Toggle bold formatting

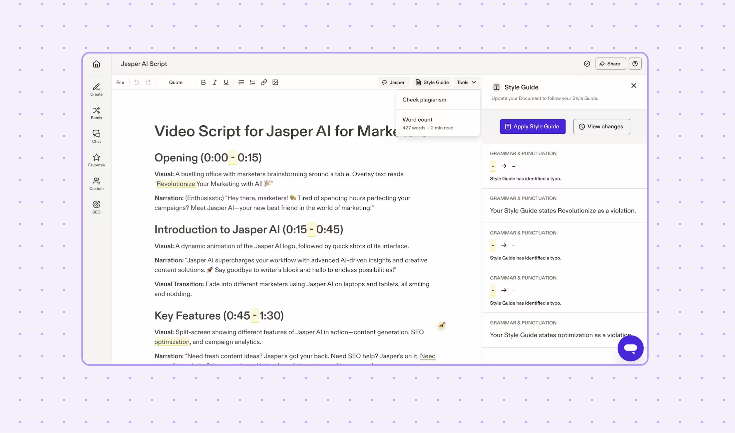click(x=203, y=82)
